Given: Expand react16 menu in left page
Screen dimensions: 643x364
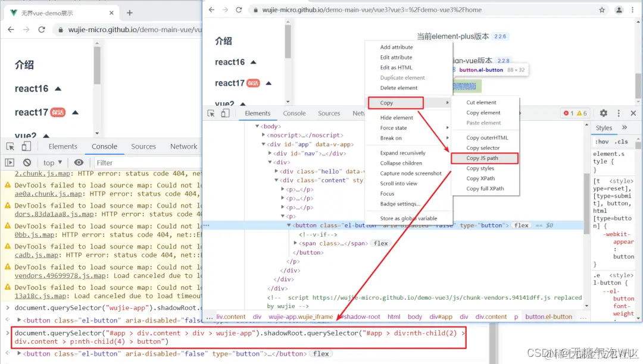Looking at the screenshot, I should point(58,89).
